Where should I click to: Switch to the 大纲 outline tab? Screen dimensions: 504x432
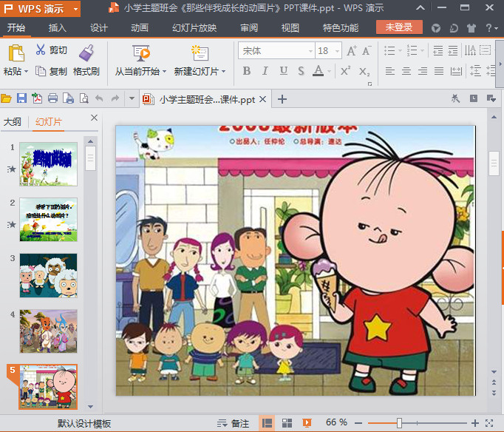(13, 122)
